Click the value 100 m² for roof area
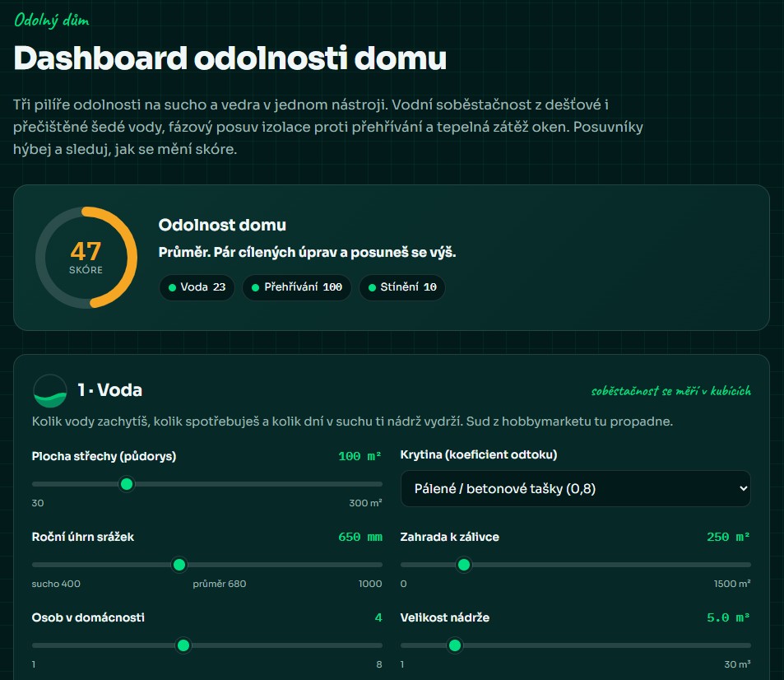The height and width of the screenshot is (680, 784). [x=360, y=456]
